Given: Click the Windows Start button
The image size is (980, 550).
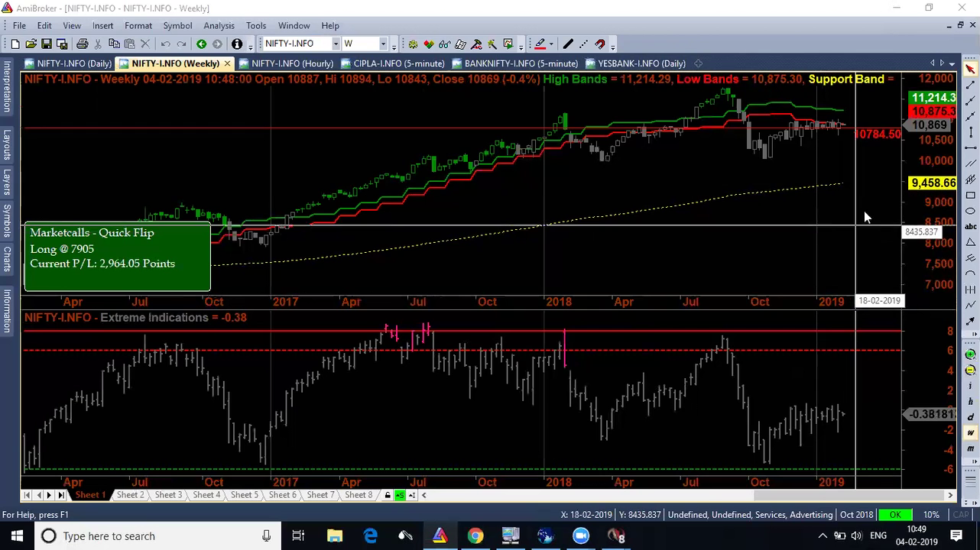Looking at the screenshot, I should click(x=17, y=536).
